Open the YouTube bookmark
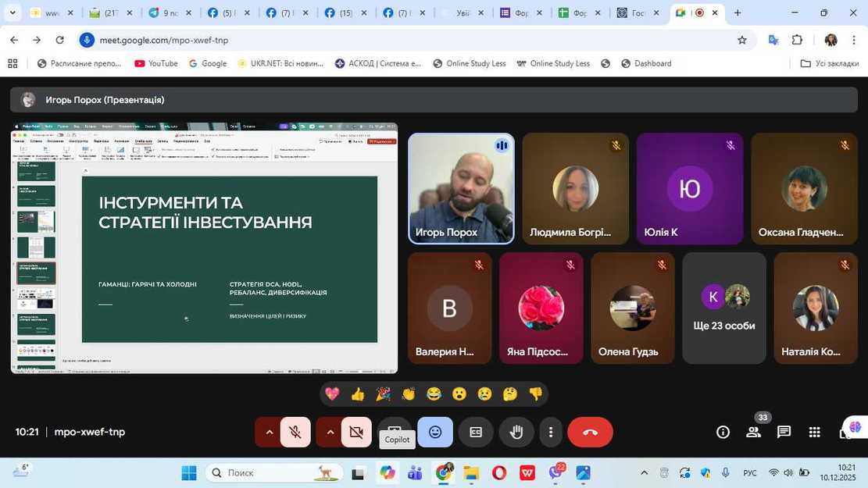 coord(155,64)
